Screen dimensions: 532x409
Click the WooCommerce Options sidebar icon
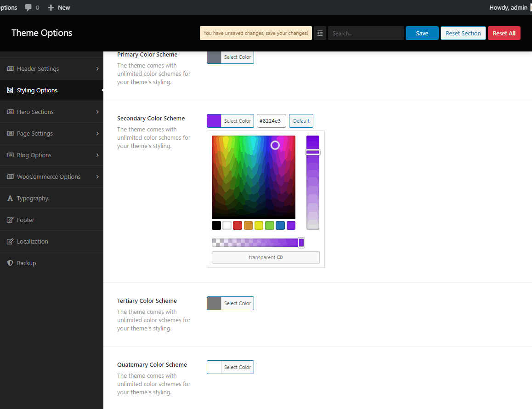point(10,176)
